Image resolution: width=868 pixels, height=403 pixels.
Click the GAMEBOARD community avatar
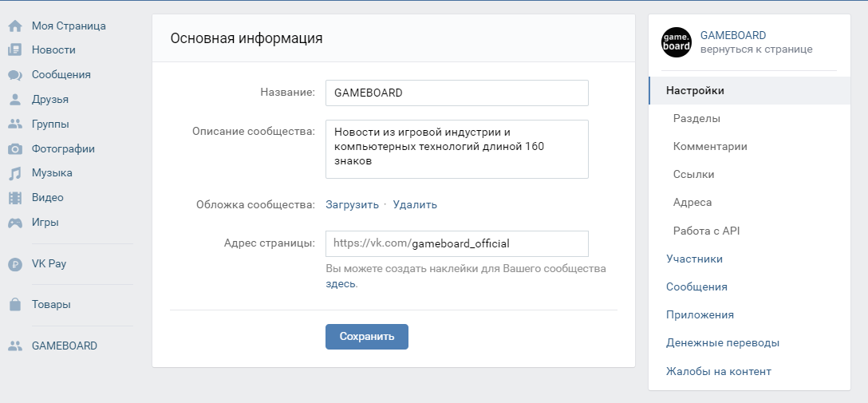[677, 42]
